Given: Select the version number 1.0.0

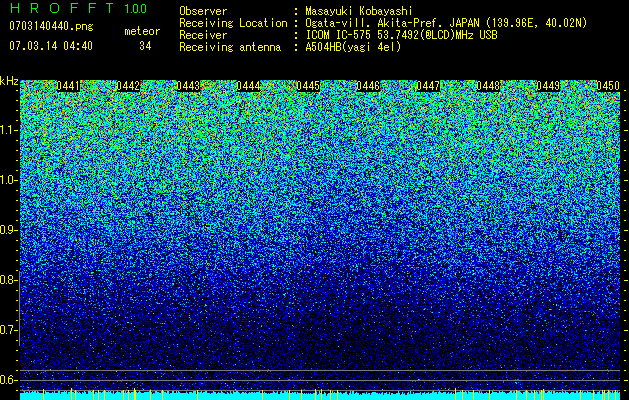Looking at the screenshot, I should point(135,9).
